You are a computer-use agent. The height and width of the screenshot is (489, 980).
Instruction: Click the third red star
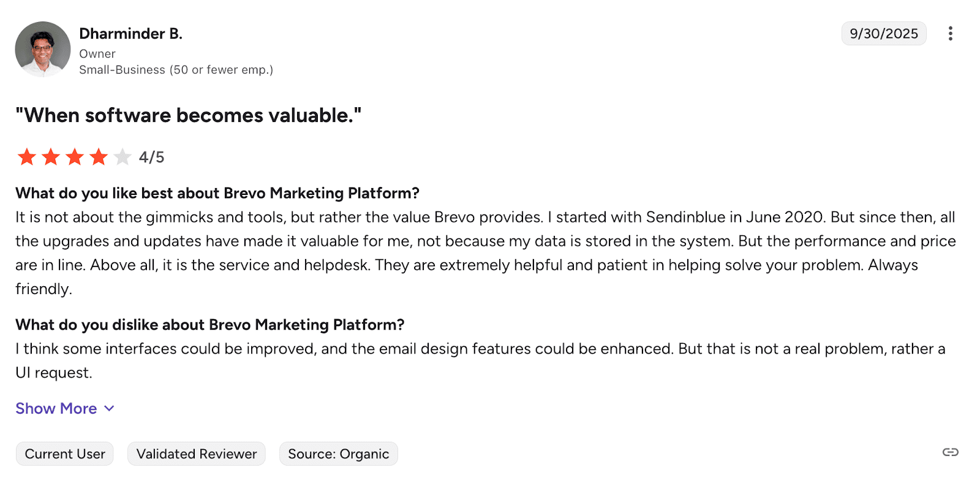75,157
